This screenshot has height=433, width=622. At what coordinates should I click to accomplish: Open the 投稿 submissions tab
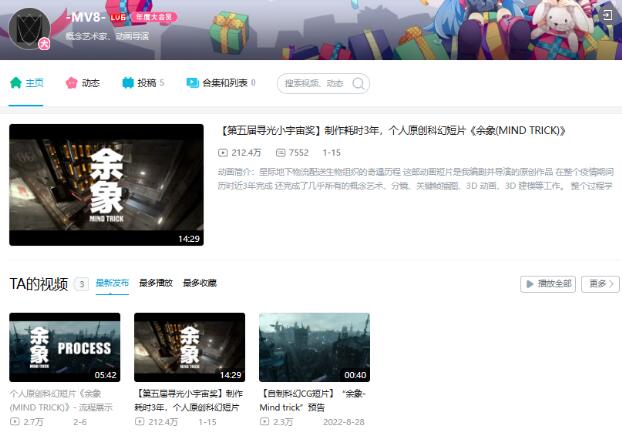[142, 83]
